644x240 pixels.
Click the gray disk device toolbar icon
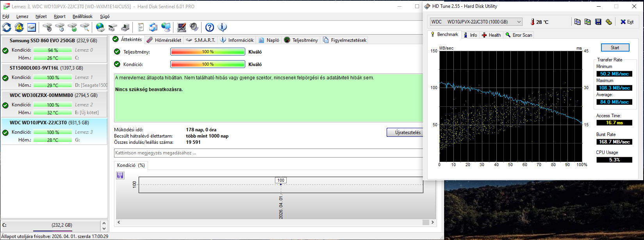[113, 27]
